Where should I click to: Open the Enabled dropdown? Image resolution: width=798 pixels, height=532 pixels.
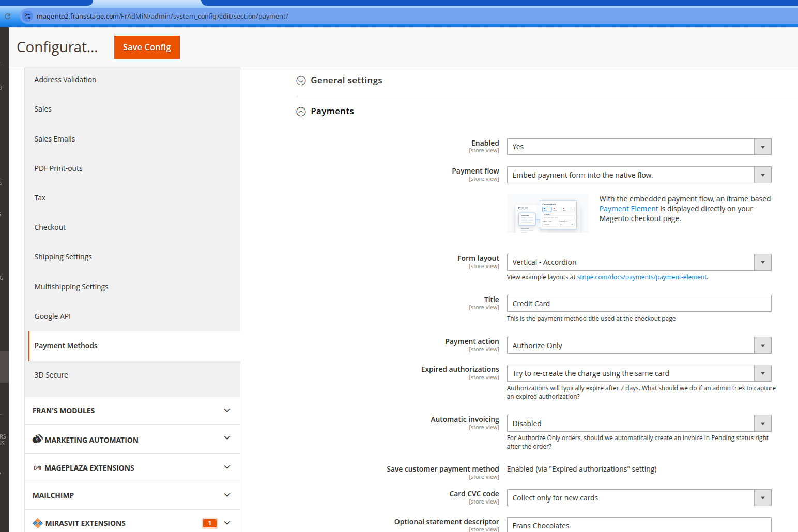(638, 147)
